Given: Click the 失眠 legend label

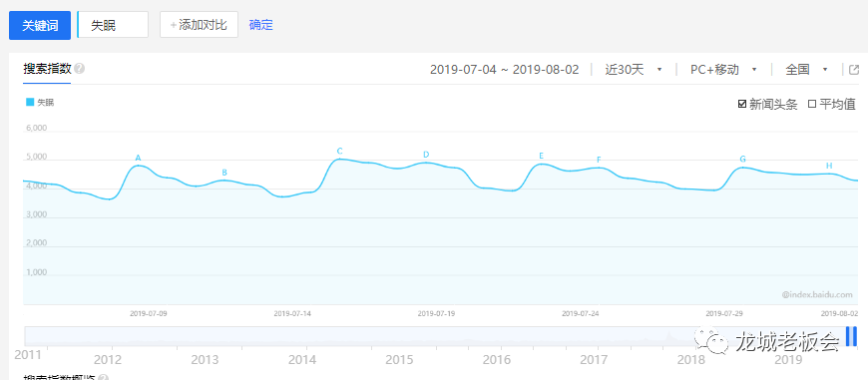Looking at the screenshot, I should tap(45, 103).
